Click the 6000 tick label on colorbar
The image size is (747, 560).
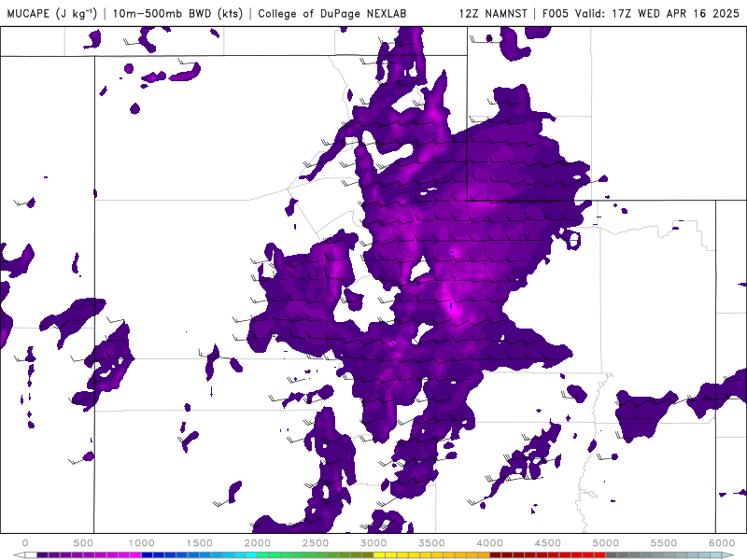point(722,543)
